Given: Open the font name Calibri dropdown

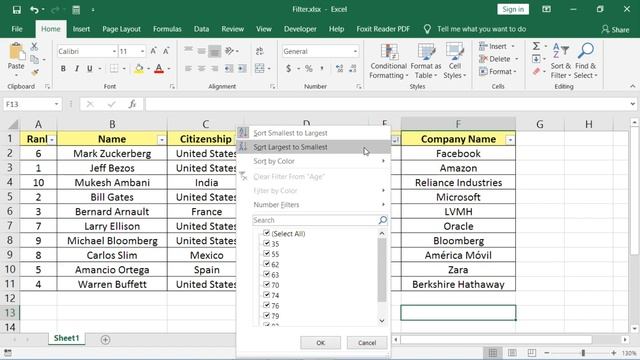Looking at the screenshot, I should click(114, 51).
